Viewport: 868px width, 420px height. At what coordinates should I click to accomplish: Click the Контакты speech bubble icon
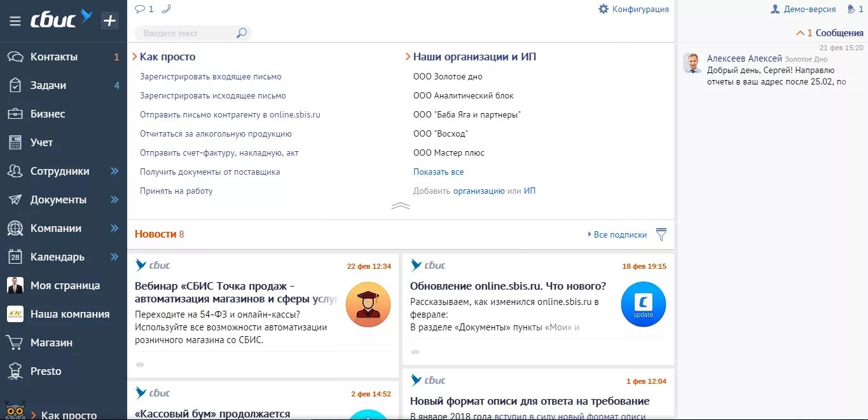coord(15,57)
